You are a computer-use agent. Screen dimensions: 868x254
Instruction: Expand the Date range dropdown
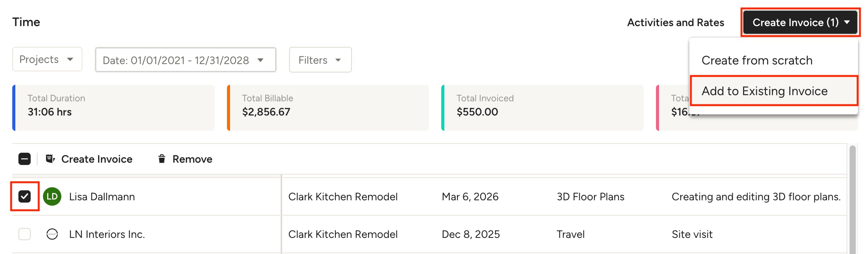pyautogui.click(x=186, y=60)
